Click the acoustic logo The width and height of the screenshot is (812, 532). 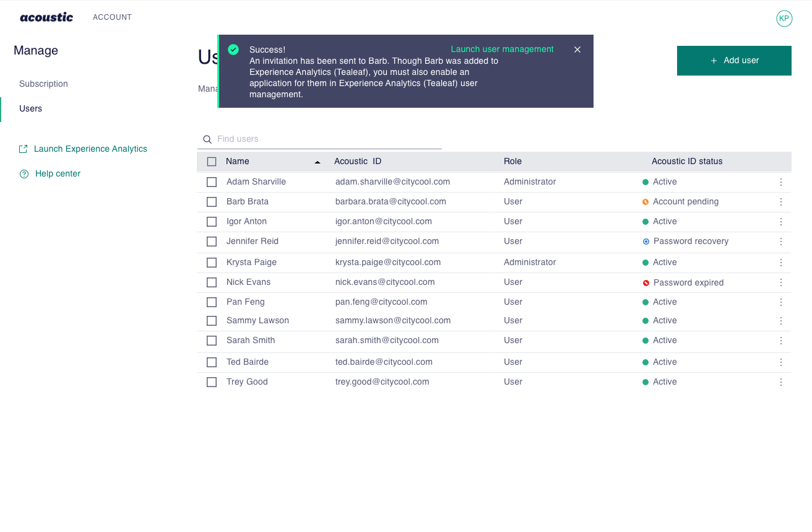click(46, 17)
